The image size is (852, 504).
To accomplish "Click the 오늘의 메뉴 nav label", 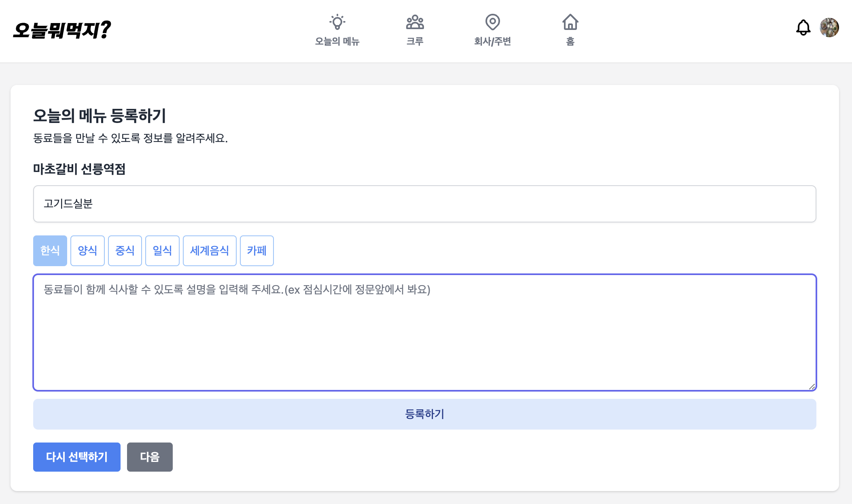I will pos(337,41).
